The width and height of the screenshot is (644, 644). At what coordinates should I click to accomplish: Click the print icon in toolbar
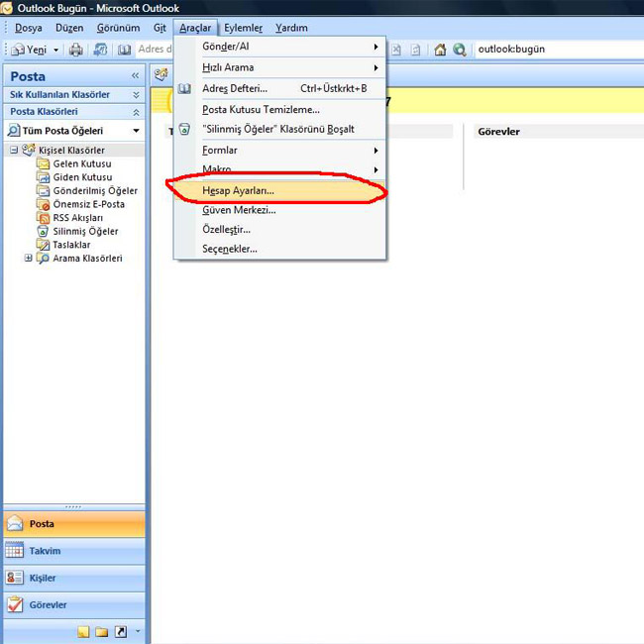[75, 50]
